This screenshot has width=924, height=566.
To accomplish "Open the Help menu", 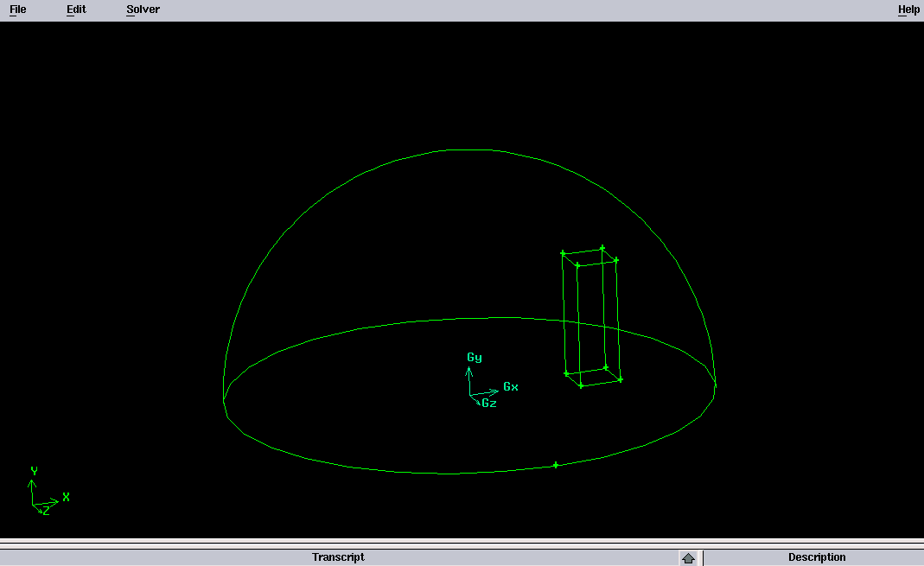I will [x=908, y=10].
